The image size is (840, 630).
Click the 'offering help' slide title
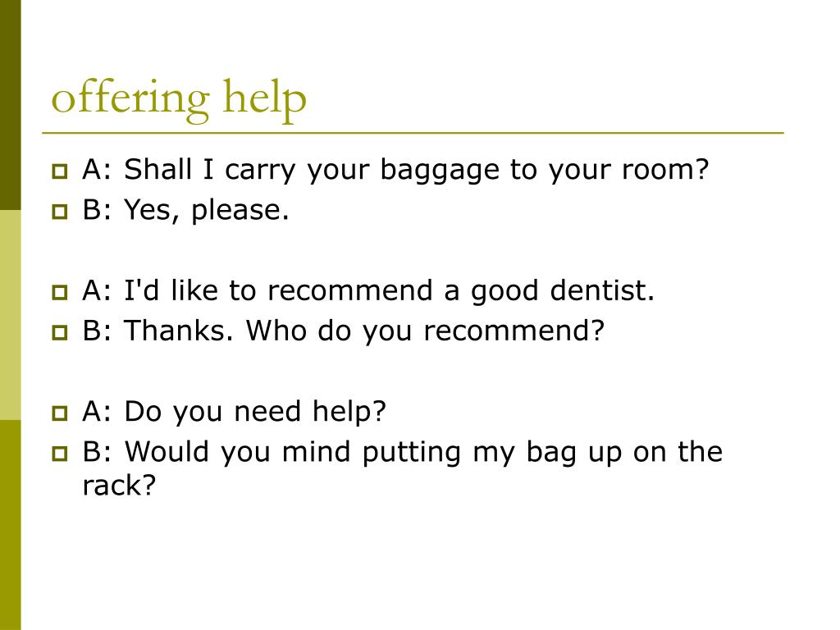[179, 98]
